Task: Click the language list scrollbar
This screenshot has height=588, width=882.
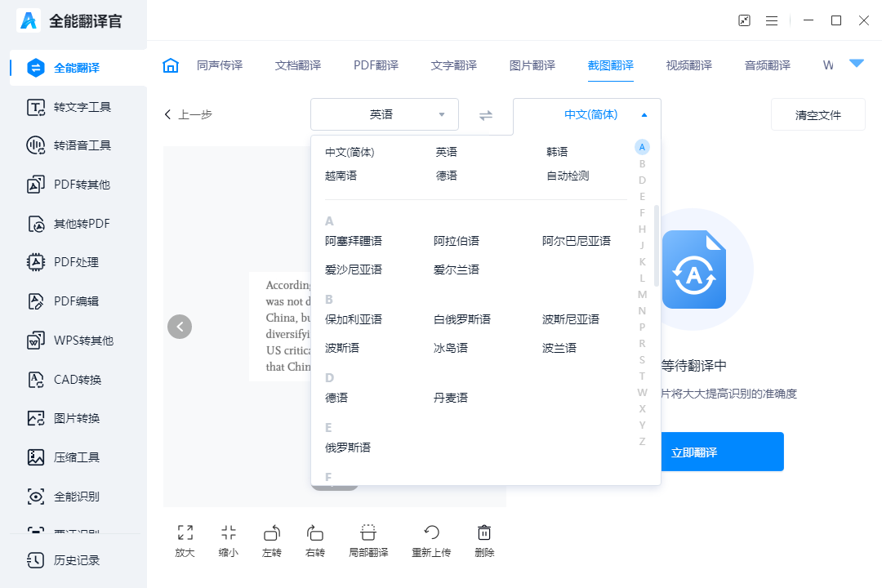Action: pyautogui.click(x=657, y=247)
